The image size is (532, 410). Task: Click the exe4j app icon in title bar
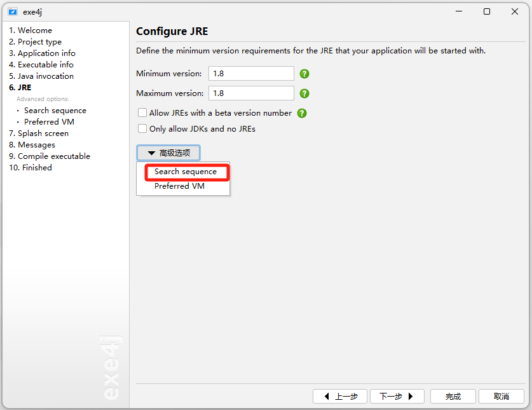pyautogui.click(x=13, y=12)
